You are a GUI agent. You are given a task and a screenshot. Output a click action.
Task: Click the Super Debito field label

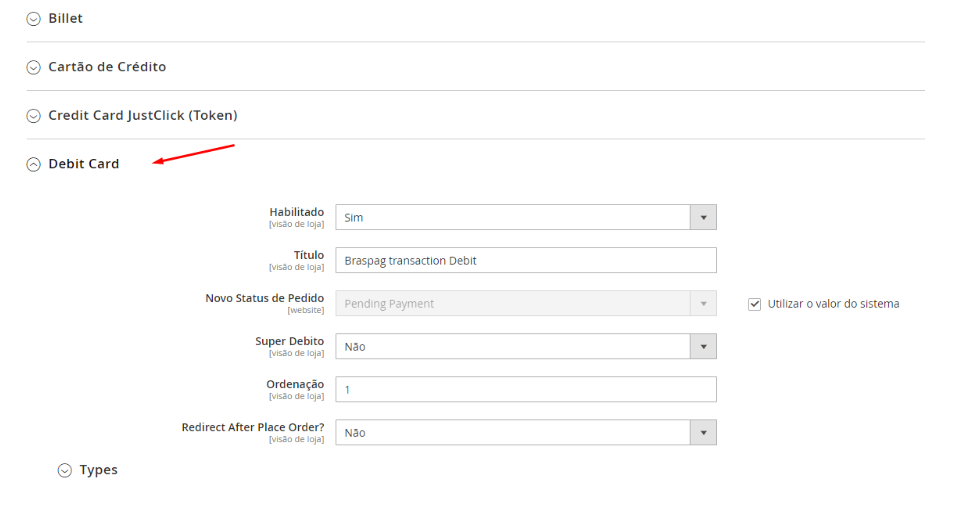click(x=289, y=341)
